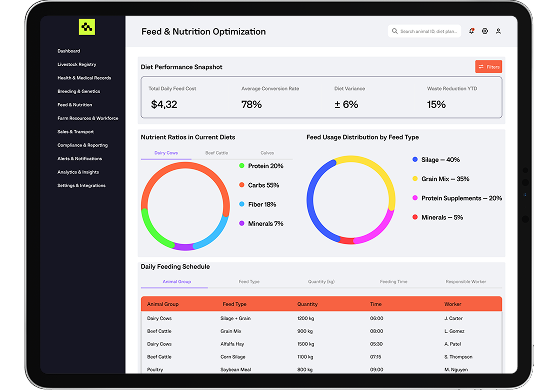Click the purple Minerals 7% legend dot
560x391 pixels.
click(242, 224)
